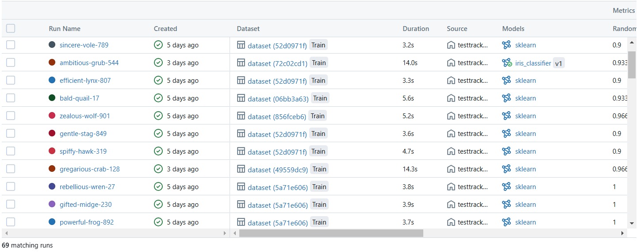Click the color dot beside zealous-wolf-901
This screenshot has width=644, height=252.
[x=52, y=116]
